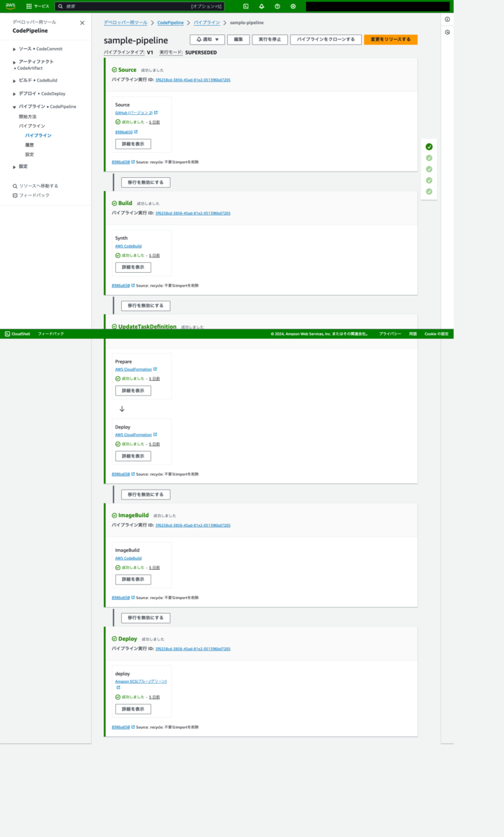Viewport: 504px width, 837px height.
Task: Open the help question mark icon
Action: coord(277,6)
